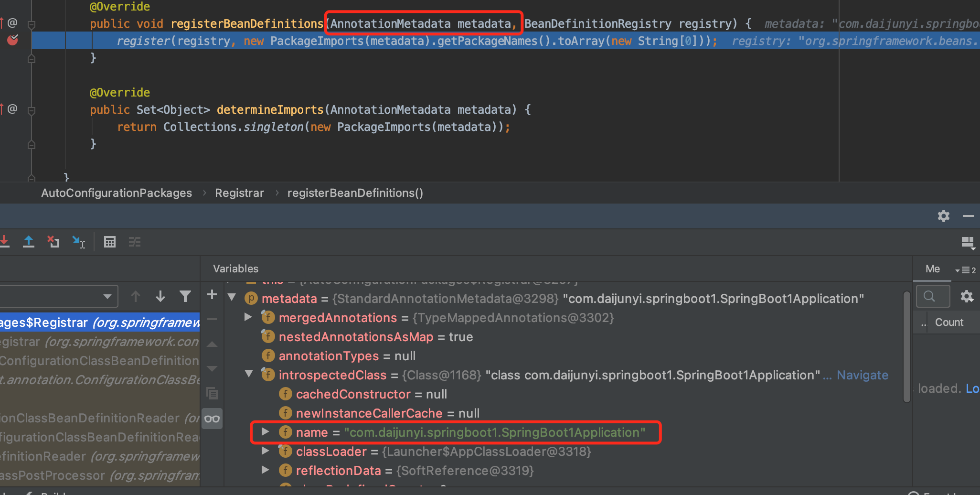Viewport: 980px width, 495px height.
Task: Select the Variables panel header
Action: tap(235, 269)
